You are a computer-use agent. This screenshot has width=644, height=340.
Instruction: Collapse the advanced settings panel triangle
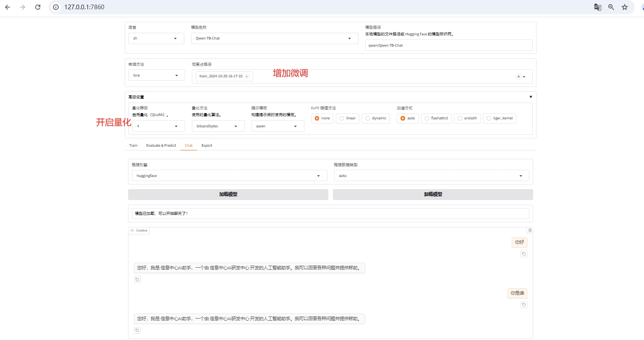[x=531, y=97]
